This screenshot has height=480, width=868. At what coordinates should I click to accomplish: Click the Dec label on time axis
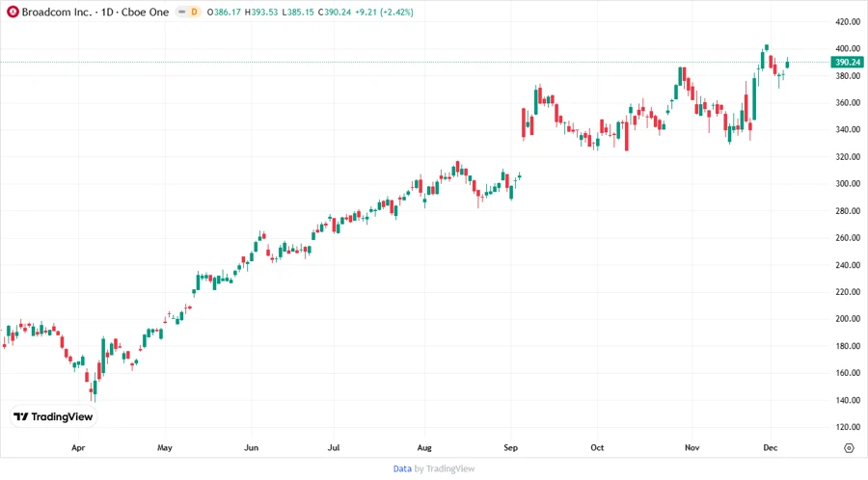pyautogui.click(x=770, y=447)
